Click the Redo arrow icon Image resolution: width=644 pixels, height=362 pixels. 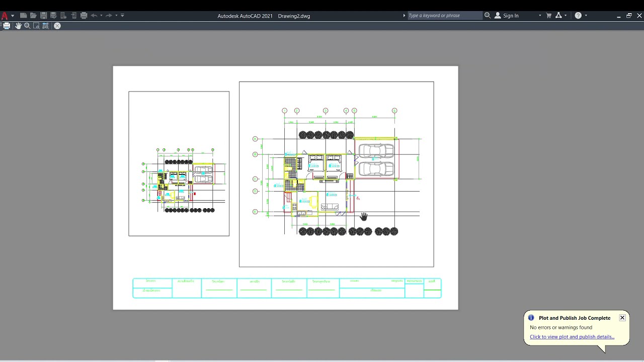(109, 16)
